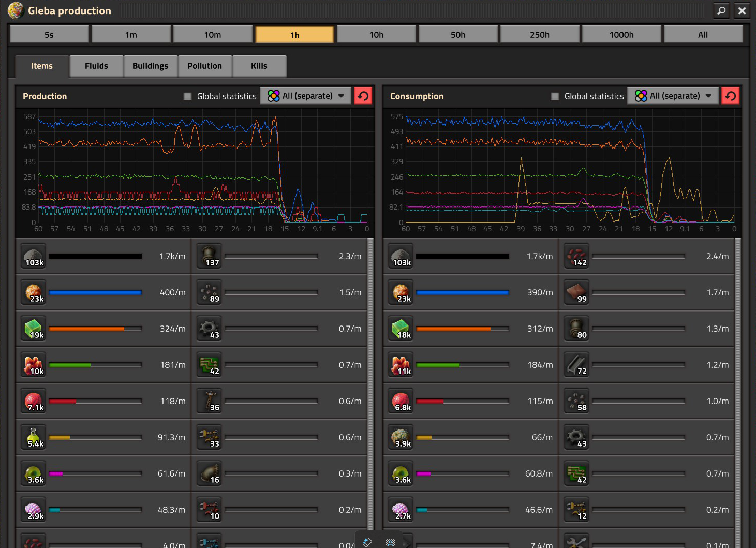Image resolution: width=756 pixels, height=548 pixels.
Task: Set time range to 10m
Action: pos(213,35)
